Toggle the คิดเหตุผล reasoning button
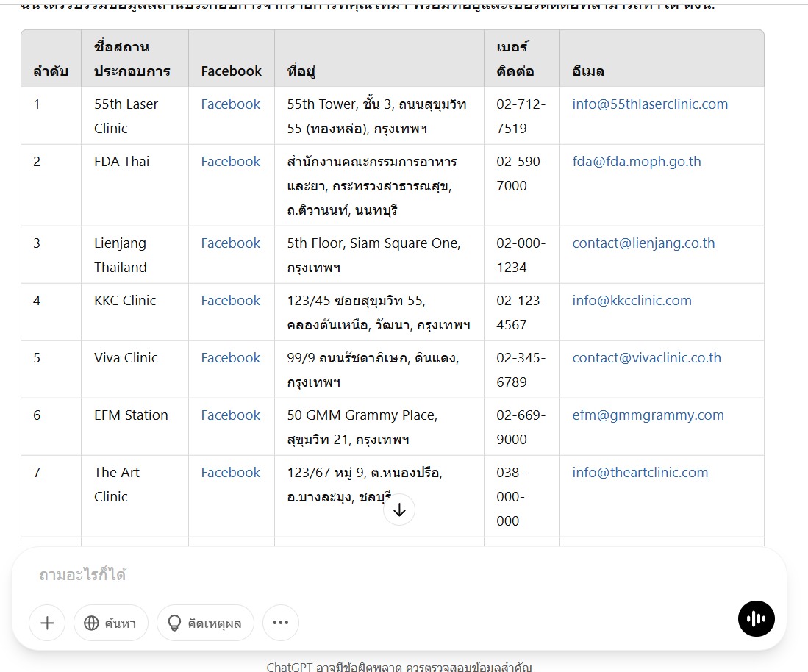The height and width of the screenshot is (672, 808). pos(205,623)
